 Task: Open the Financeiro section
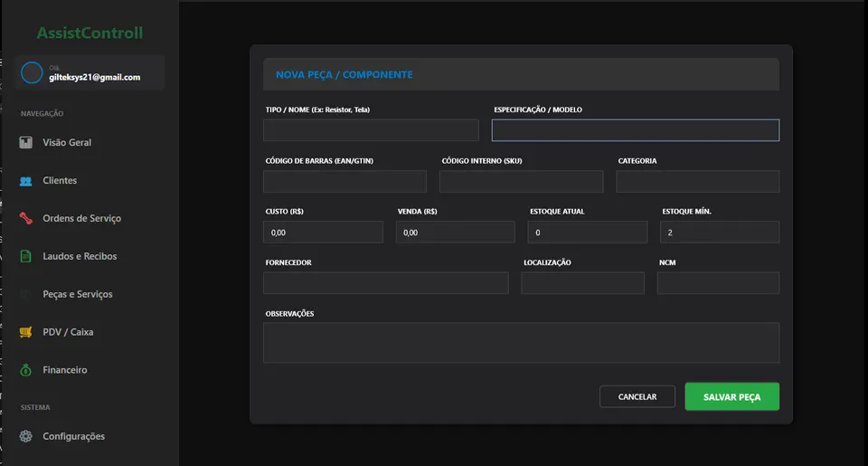point(65,370)
